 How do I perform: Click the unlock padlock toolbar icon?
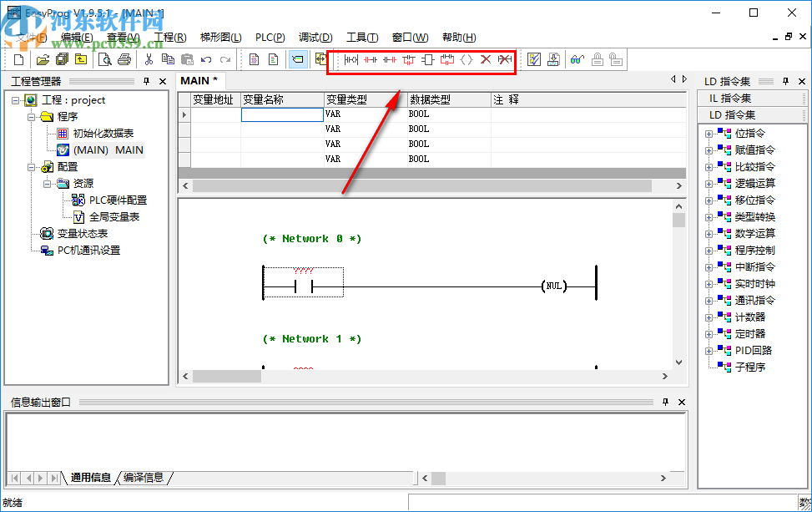[x=616, y=60]
